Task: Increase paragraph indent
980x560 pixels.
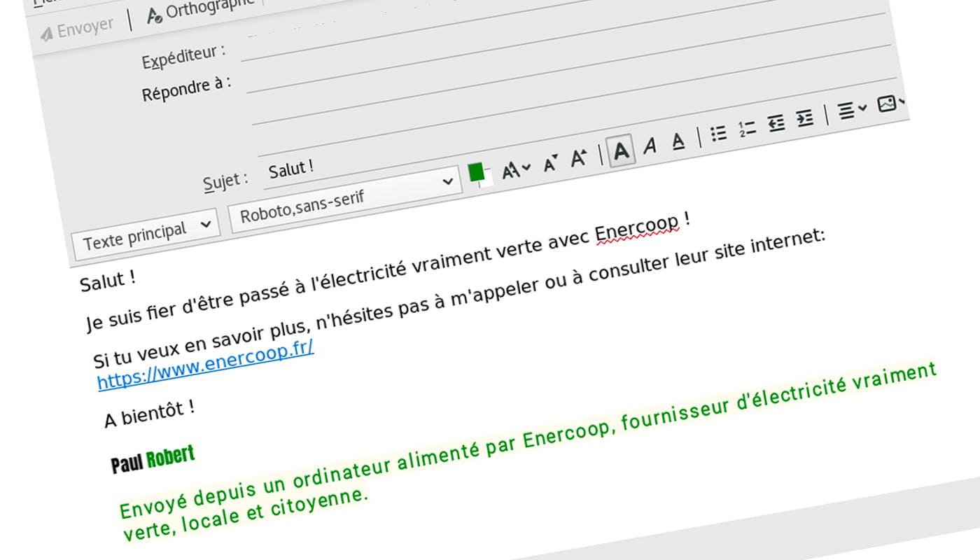Action: 805,119
